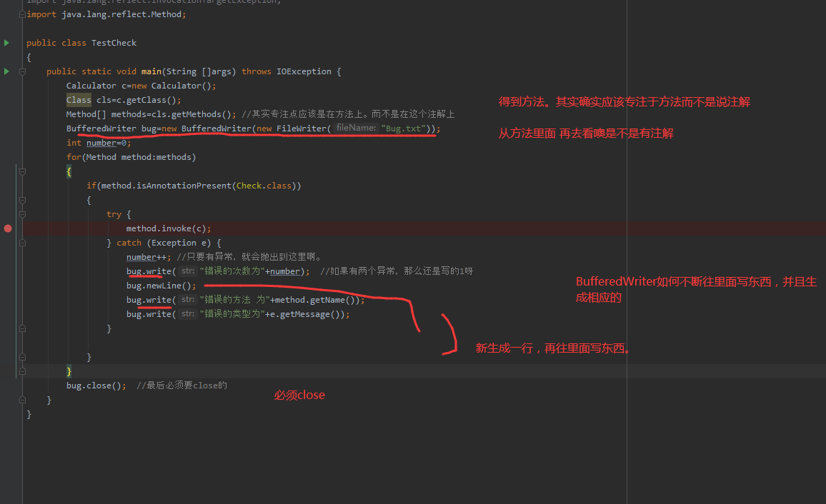
Task: Click the "错误的类型为" string literal
Action: [x=232, y=314]
